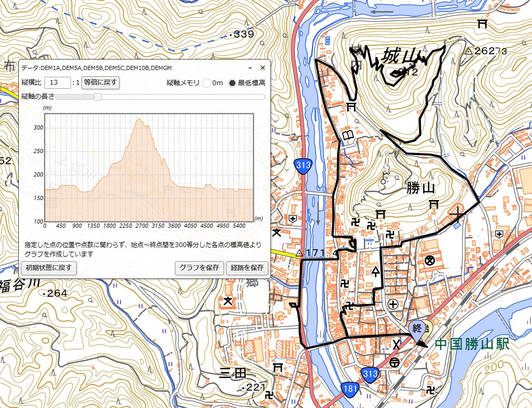Click the 縦軸の長さ slider handle
532x408 pixels.
(x=98, y=97)
